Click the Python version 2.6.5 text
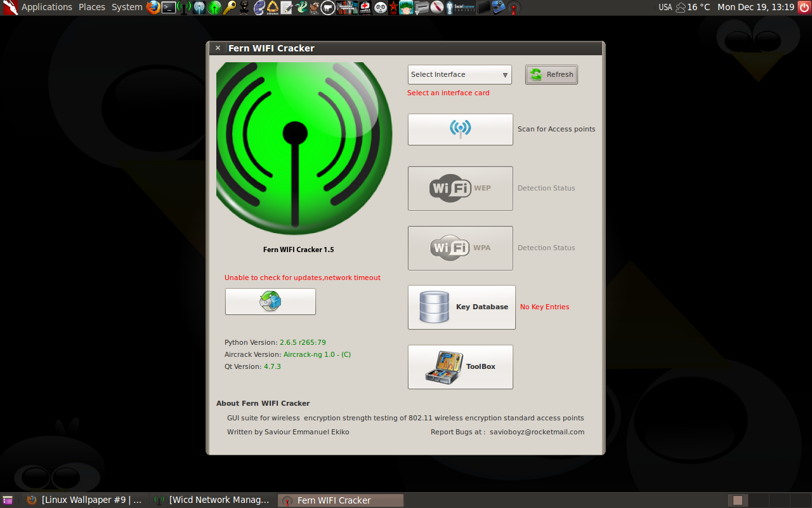Image resolution: width=812 pixels, height=508 pixels. pyautogui.click(x=303, y=342)
